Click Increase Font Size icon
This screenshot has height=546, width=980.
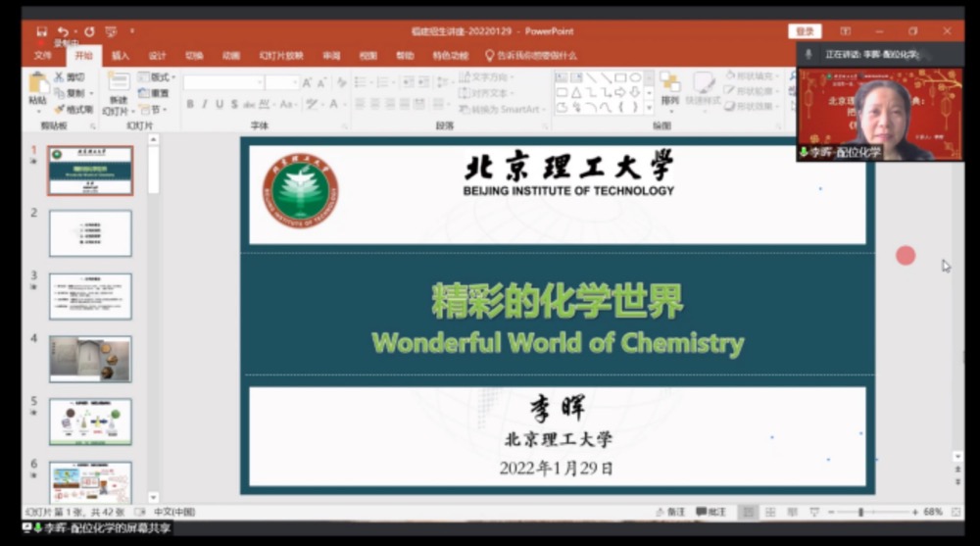point(307,82)
